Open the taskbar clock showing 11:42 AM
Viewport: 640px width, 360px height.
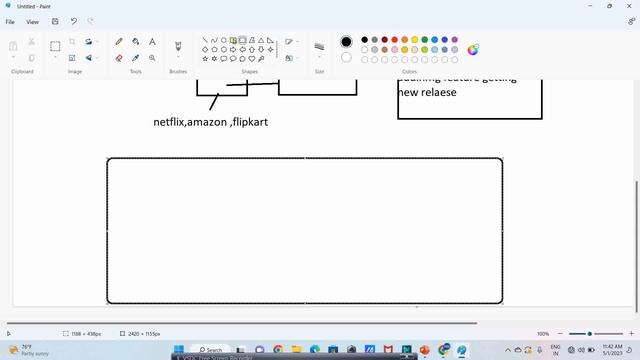pyautogui.click(x=612, y=350)
